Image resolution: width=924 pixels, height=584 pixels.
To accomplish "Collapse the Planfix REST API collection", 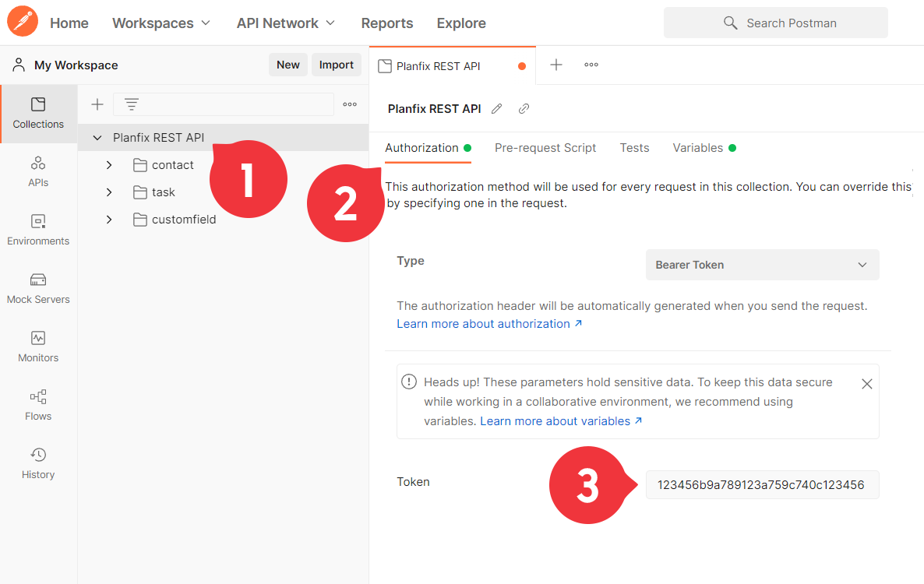I will 97,138.
